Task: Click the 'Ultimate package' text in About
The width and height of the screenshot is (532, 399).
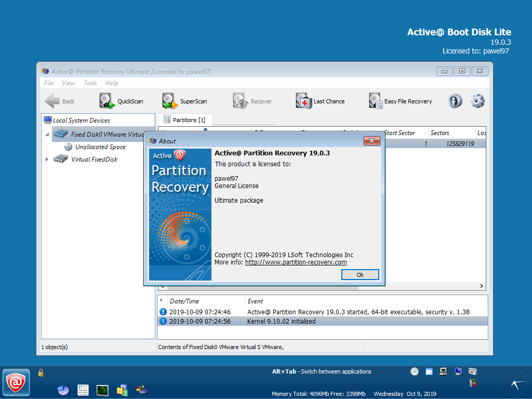Action: [x=239, y=201]
